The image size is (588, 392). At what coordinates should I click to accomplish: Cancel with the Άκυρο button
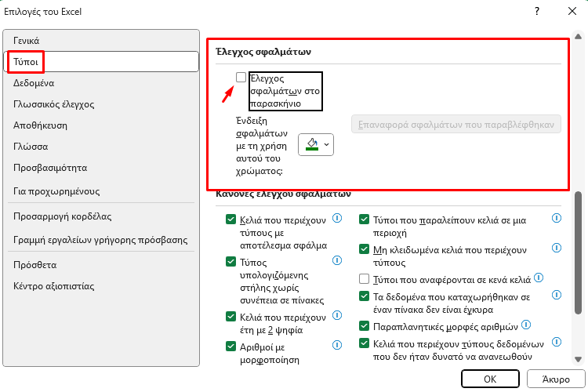(x=556, y=379)
